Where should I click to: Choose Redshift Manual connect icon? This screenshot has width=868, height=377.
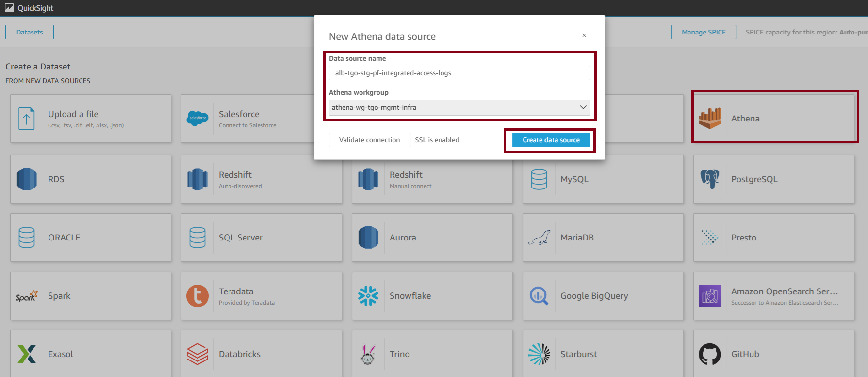(x=368, y=179)
